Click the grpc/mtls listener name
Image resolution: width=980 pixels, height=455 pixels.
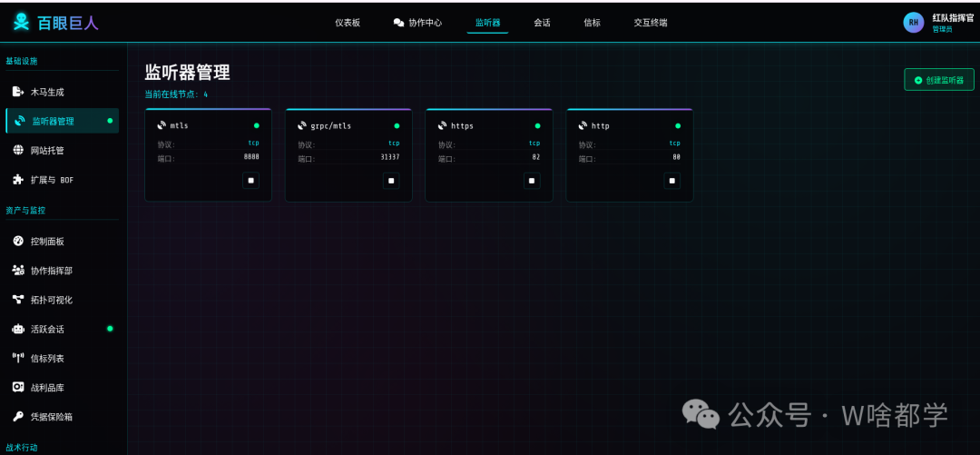[x=330, y=125]
